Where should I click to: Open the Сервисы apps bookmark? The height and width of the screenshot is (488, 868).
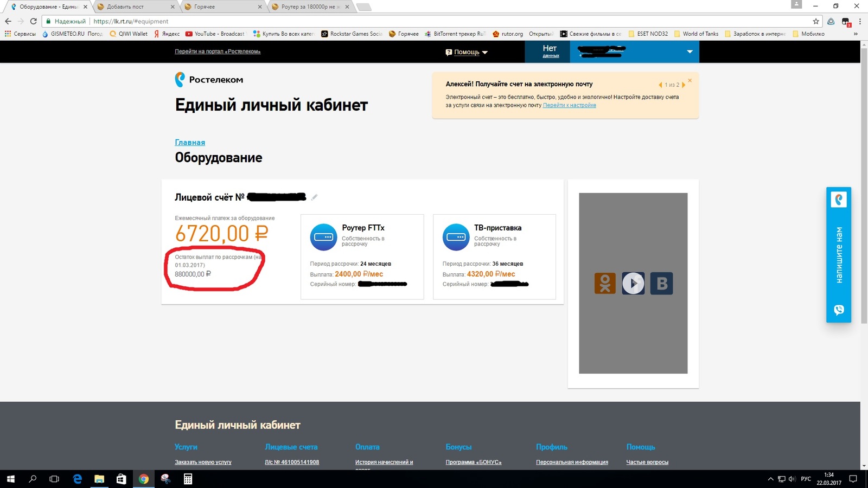[20, 34]
